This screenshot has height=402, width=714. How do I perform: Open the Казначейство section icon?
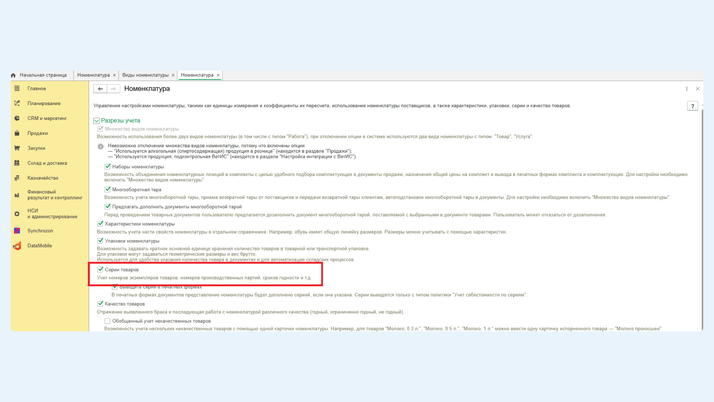17,178
